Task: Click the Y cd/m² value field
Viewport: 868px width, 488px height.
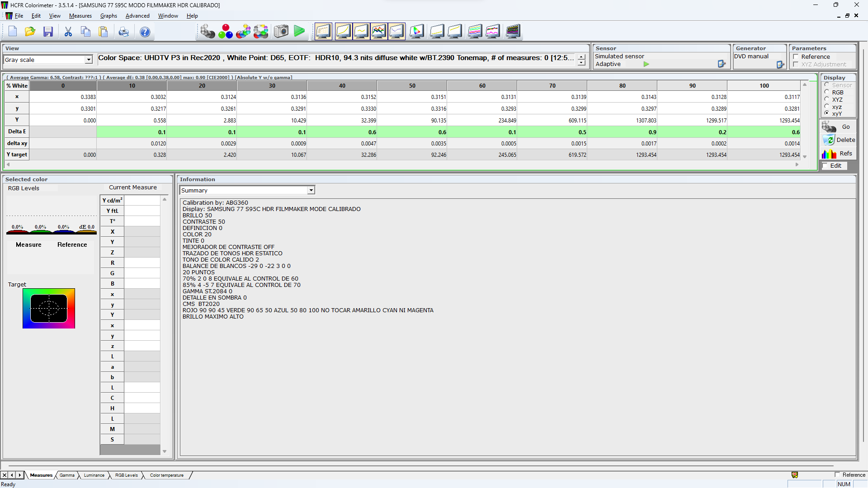Action: [142, 200]
